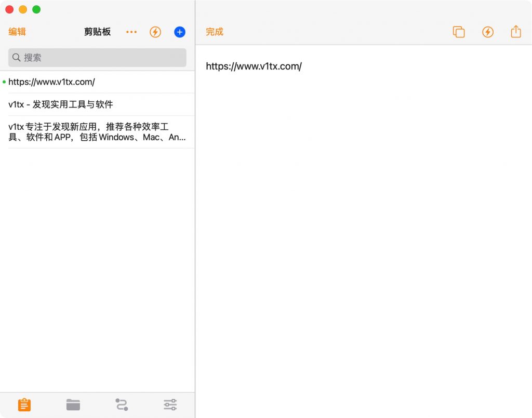Click the URL text in the editor pane
Viewport: 532px width, 418px height.
pos(254,66)
